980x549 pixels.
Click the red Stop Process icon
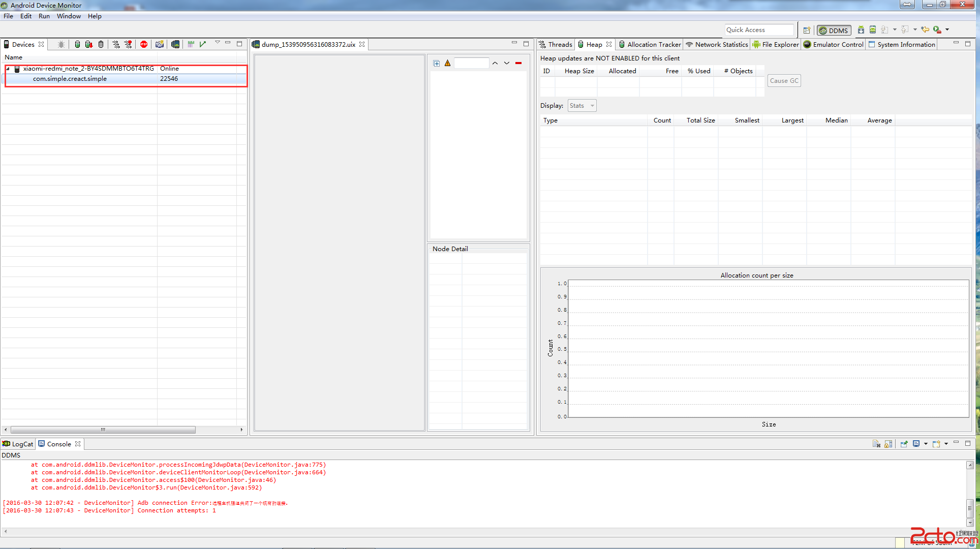(144, 44)
